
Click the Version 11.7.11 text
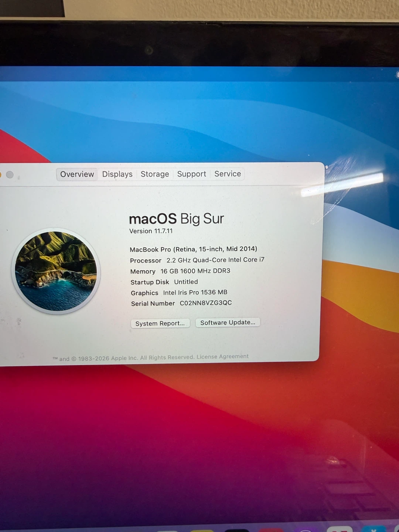click(x=151, y=231)
